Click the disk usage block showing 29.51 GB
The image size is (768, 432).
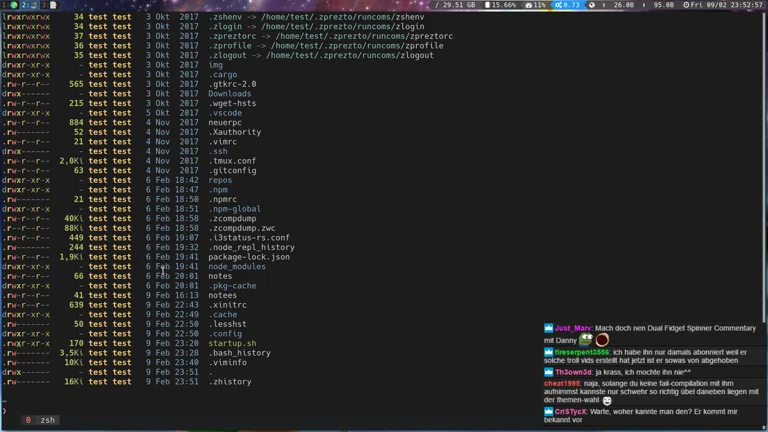click(x=455, y=5)
